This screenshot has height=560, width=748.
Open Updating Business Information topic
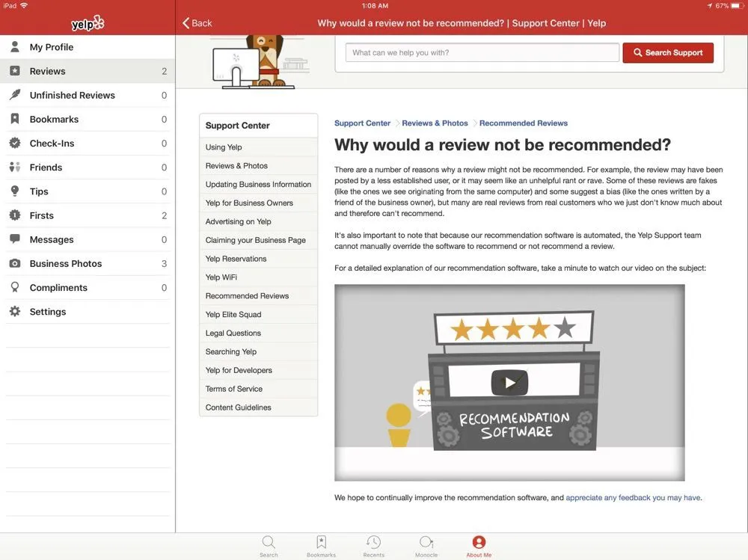pyautogui.click(x=259, y=184)
